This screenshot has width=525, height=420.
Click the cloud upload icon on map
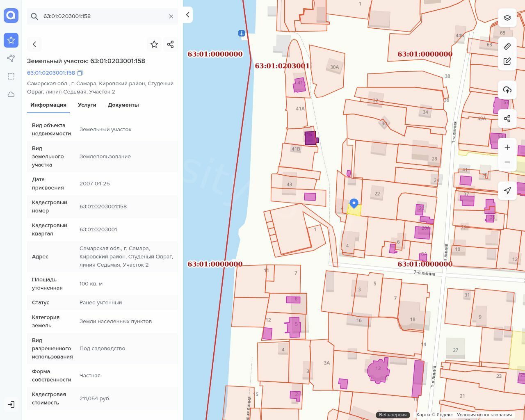[x=507, y=90]
